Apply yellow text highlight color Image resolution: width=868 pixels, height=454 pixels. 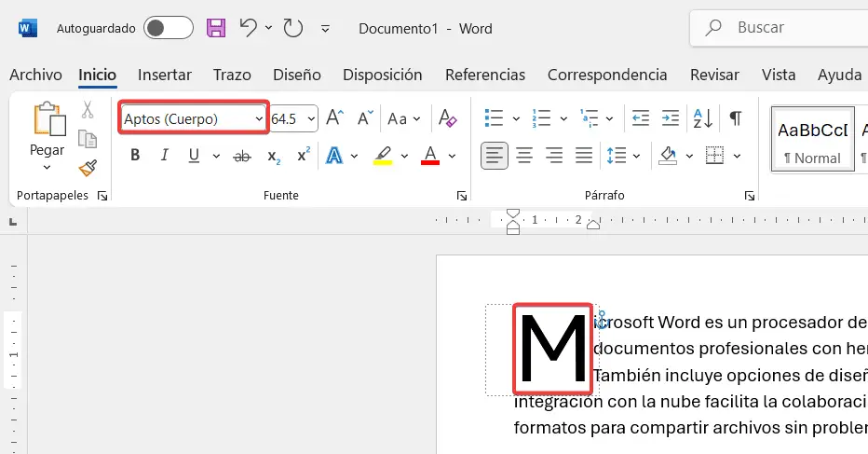(383, 156)
